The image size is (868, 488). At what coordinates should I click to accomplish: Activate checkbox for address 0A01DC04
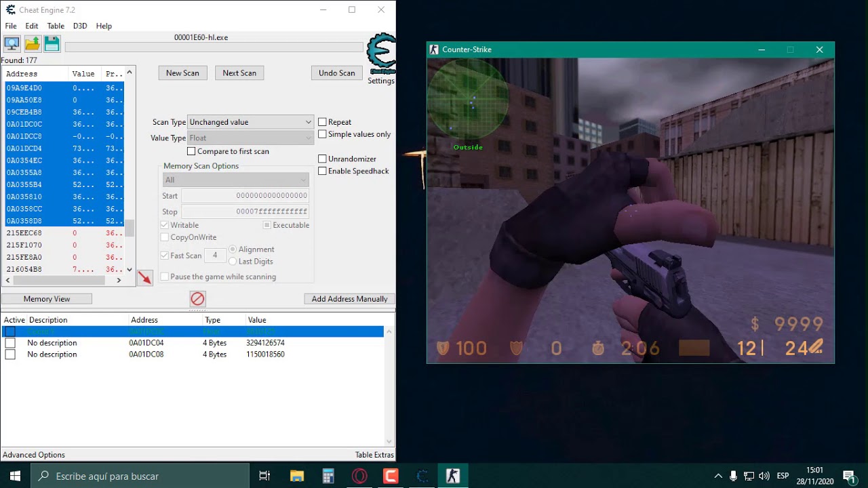[x=10, y=343]
